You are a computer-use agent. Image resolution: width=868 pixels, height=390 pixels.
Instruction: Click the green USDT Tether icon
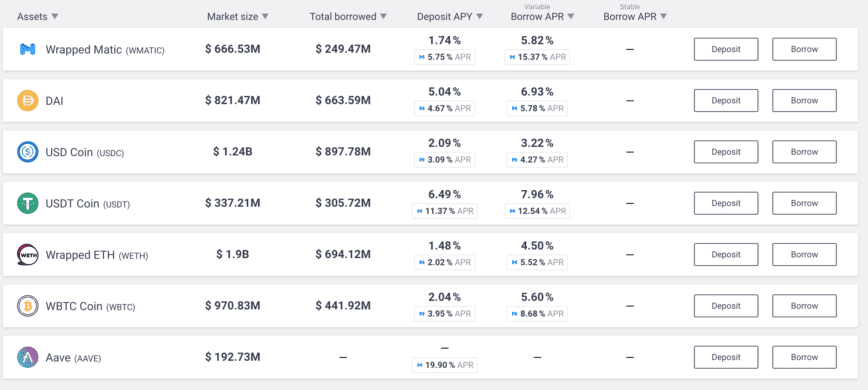point(28,204)
